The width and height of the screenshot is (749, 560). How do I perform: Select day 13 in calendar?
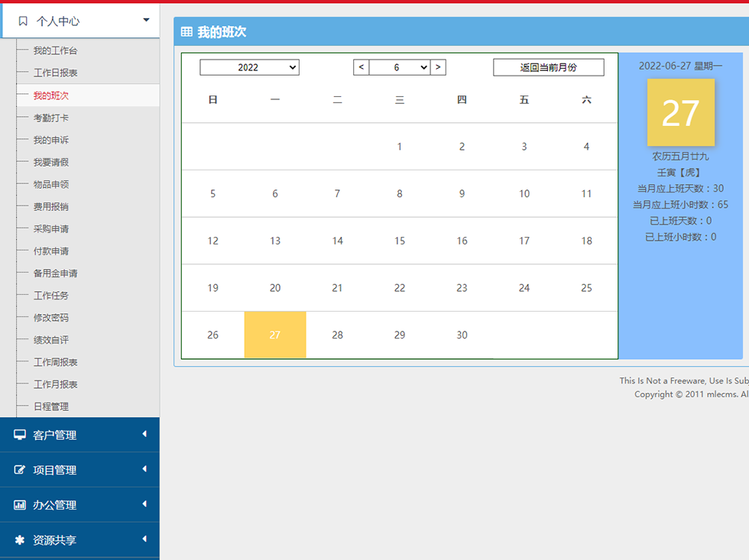tap(275, 241)
